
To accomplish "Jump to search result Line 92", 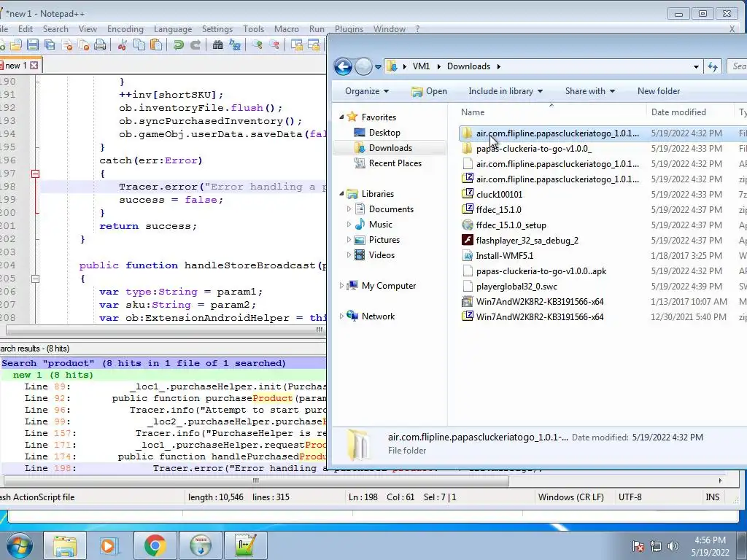I will point(163,398).
